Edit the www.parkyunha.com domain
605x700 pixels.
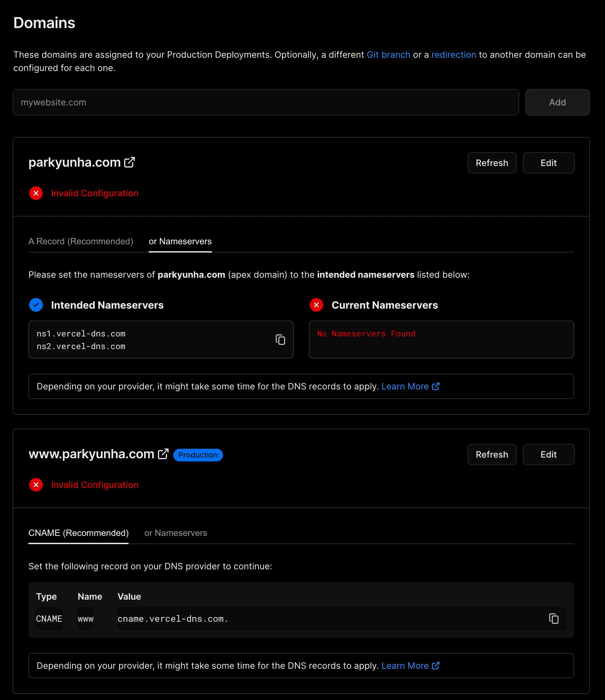coord(548,454)
